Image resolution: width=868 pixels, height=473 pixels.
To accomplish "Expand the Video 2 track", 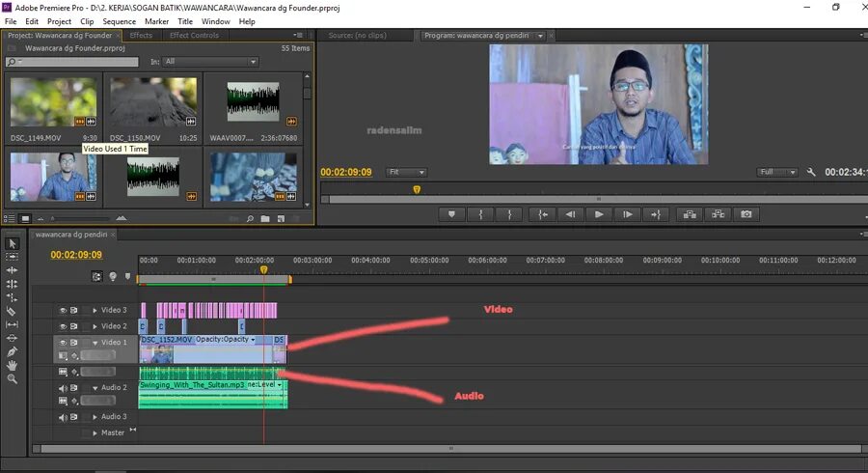I will pos(95,327).
